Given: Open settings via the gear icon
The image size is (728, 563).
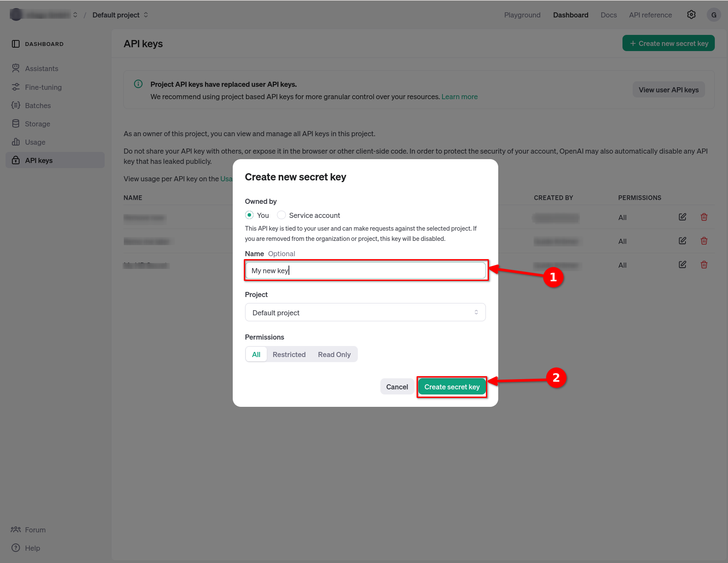Looking at the screenshot, I should [691, 15].
